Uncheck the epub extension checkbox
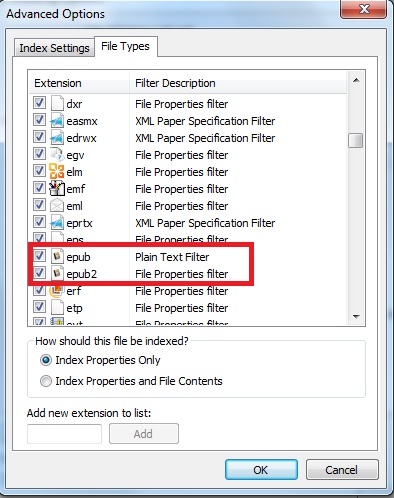The width and height of the screenshot is (394, 498). [39, 256]
